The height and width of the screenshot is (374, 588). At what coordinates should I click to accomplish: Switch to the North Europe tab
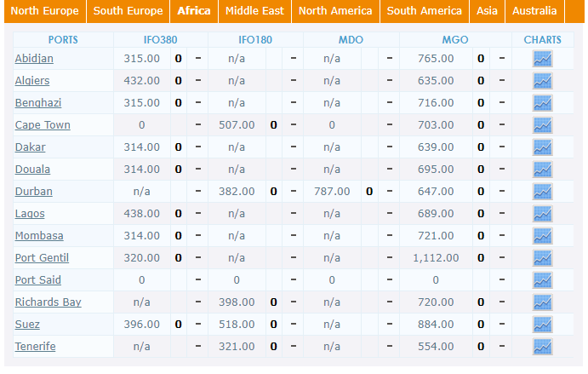45,11
